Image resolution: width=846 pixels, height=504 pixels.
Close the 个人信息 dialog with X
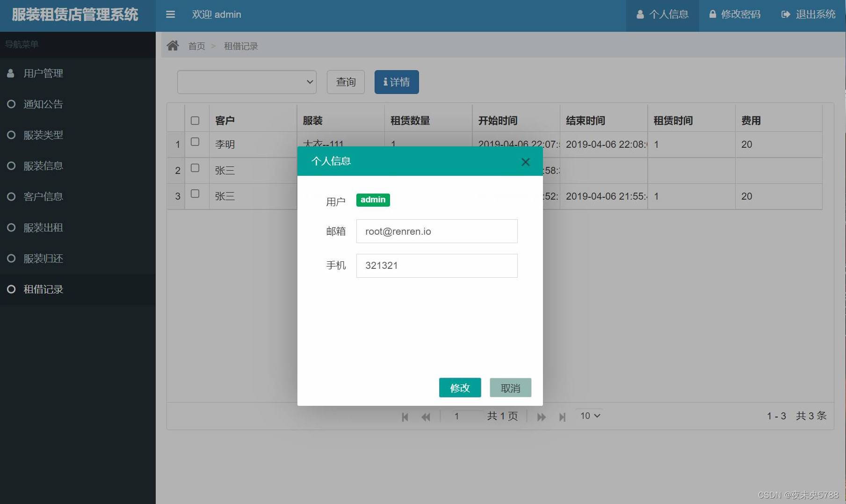525,162
